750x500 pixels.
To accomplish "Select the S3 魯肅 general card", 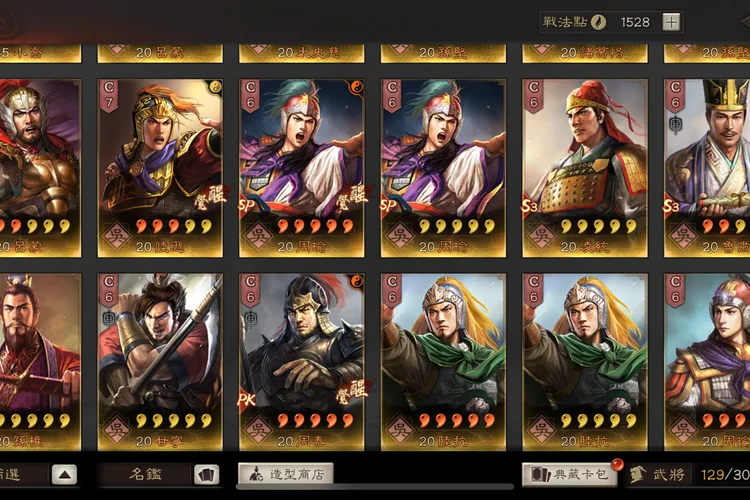I will point(707,168).
